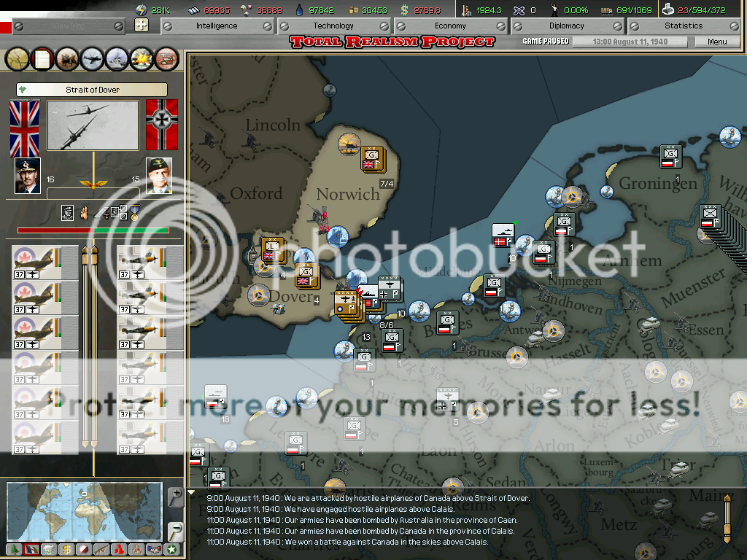Open the land units list icon
This screenshot has height=560, width=747.
[67, 58]
